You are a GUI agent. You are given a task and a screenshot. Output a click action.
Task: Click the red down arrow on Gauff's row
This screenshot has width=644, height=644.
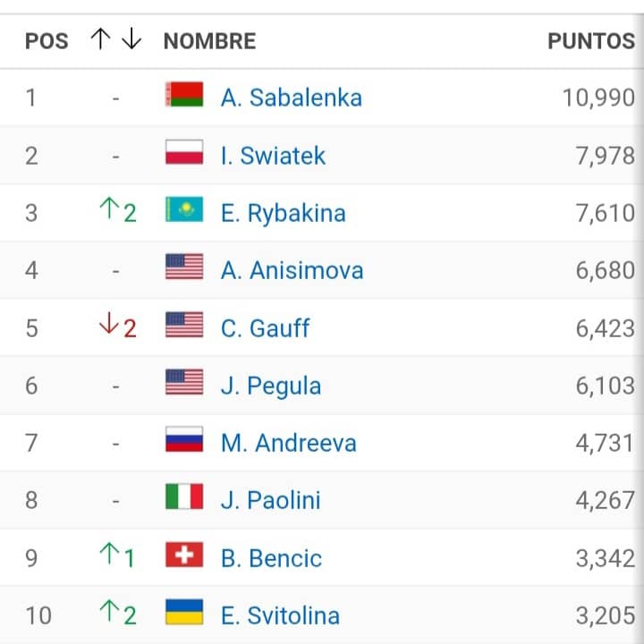click(109, 326)
